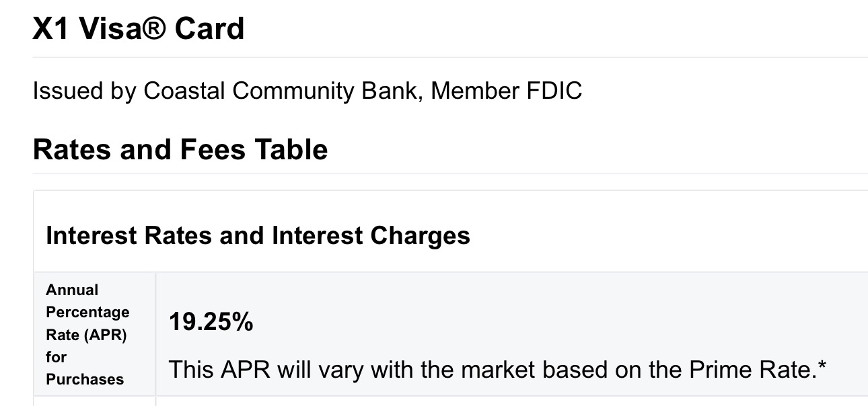Viewport: 868px width, 406px height.
Task: Click the "Rates and Fees Table" heading
Action: (x=180, y=149)
